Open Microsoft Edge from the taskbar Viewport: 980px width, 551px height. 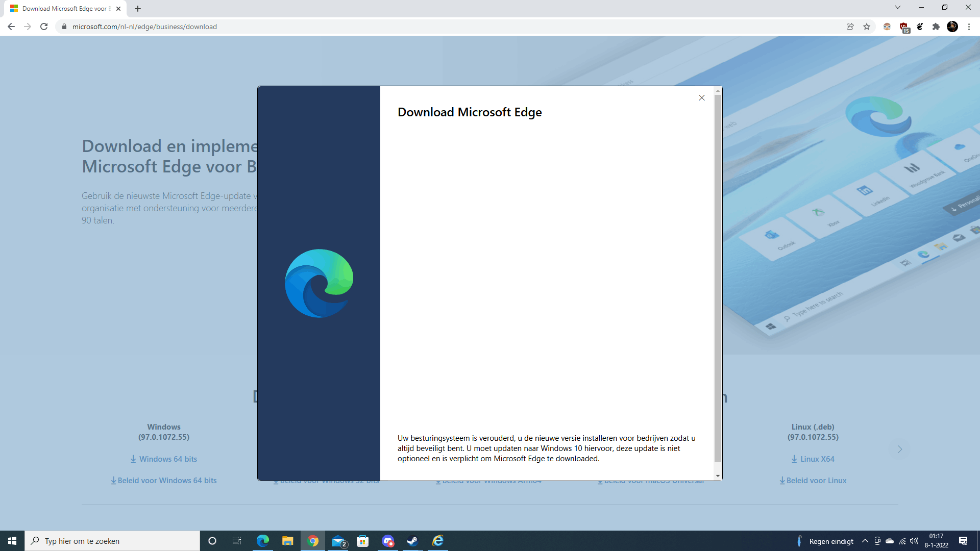tap(263, 541)
